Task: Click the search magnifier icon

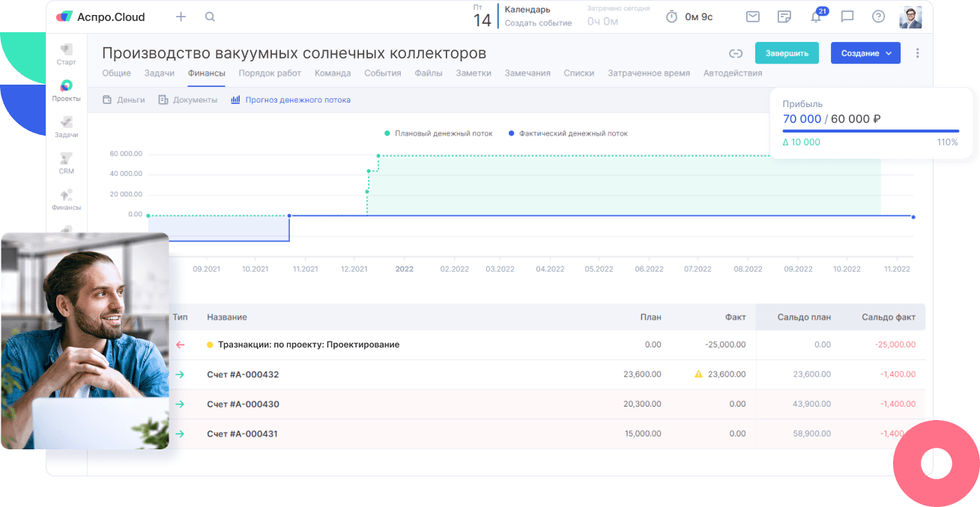Action: 210,16
